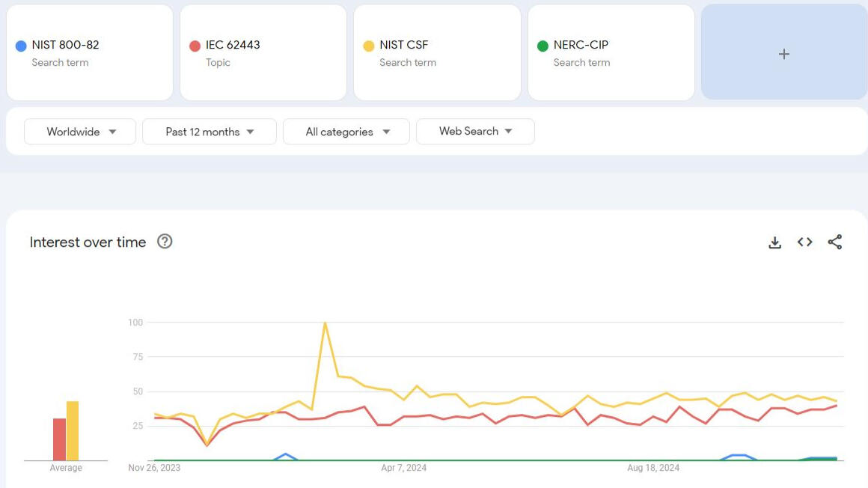Open help for Interest over time
This screenshot has width=868, height=488.
coord(165,241)
